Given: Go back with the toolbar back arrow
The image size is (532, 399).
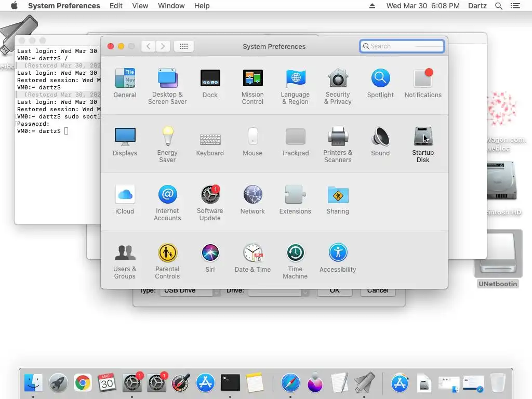Looking at the screenshot, I should tap(148, 46).
